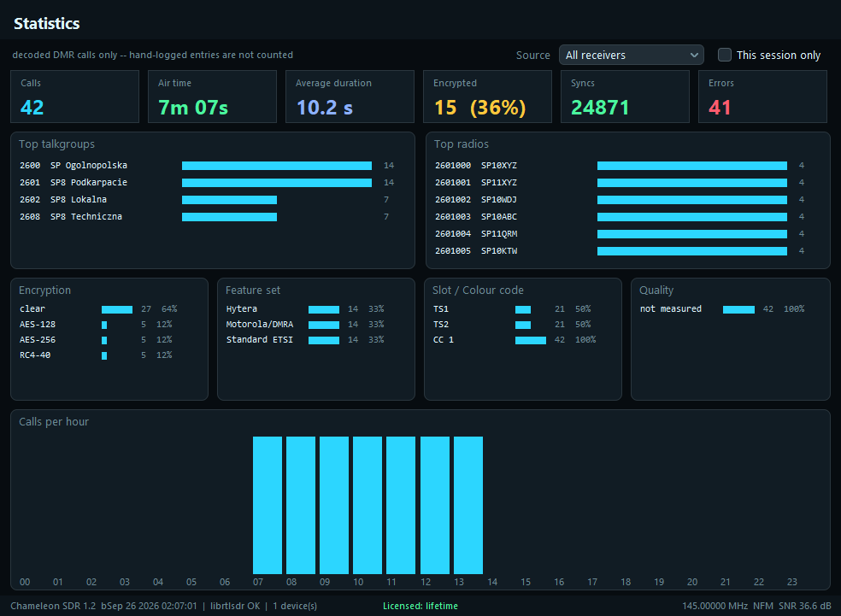The height and width of the screenshot is (616, 841).
Task: Click Encrypted value 15 (36%)
Action: pos(480,108)
